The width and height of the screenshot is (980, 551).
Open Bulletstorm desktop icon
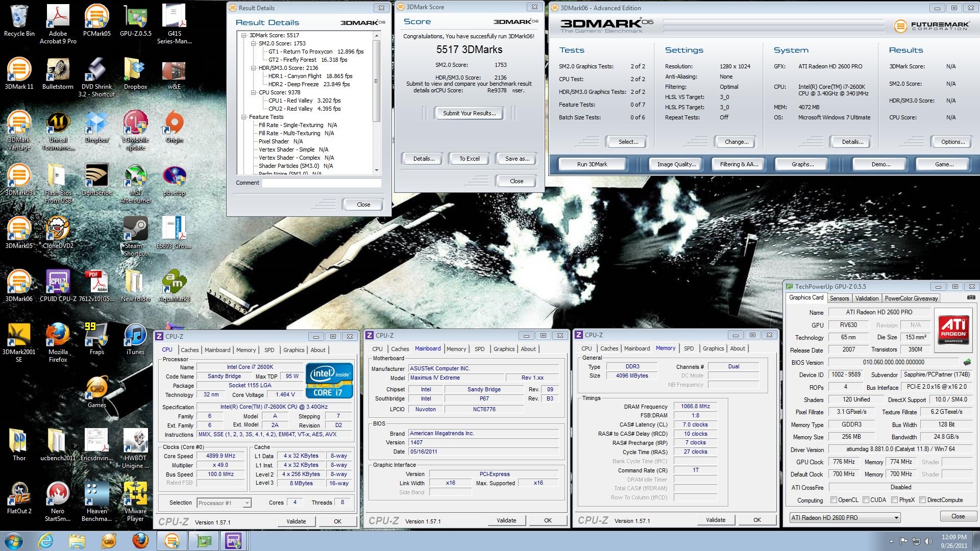(x=58, y=73)
